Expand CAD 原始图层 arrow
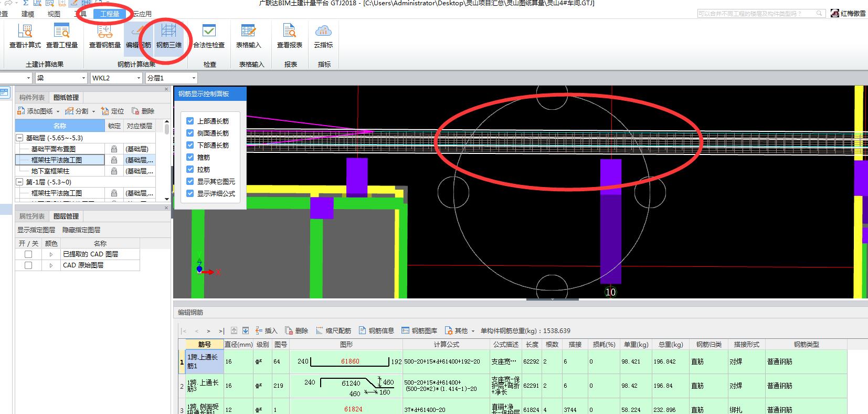The image size is (868, 414). click(51, 265)
